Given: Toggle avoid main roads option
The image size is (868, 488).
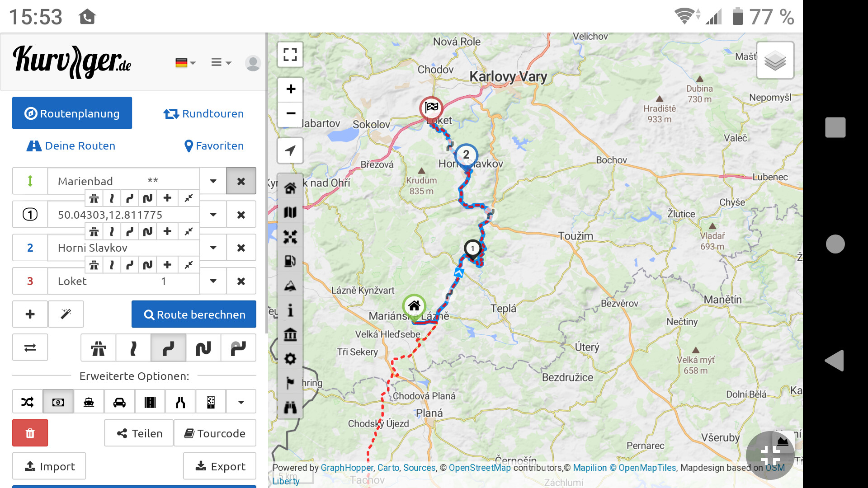Looking at the screenshot, I should 150,402.
